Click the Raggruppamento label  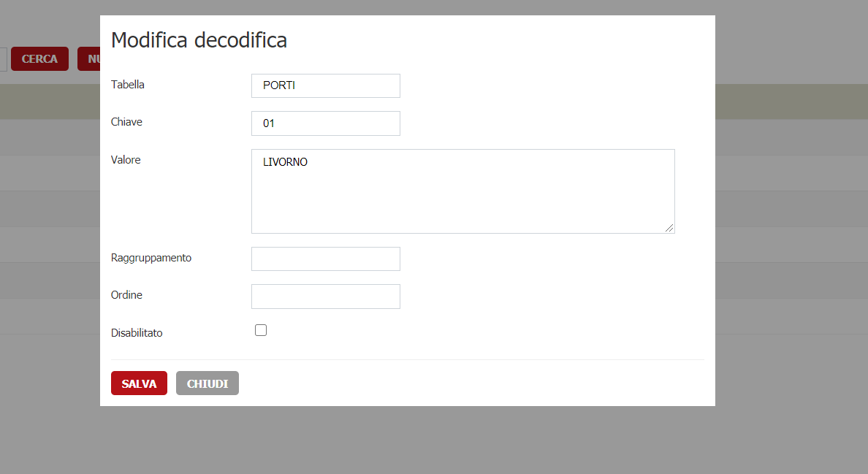[x=151, y=258]
